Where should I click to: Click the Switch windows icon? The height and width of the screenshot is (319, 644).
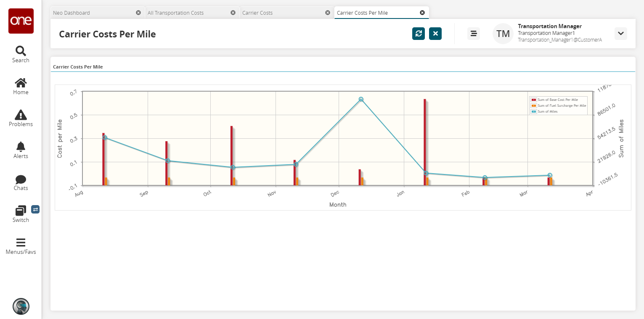pyautogui.click(x=21, y=214)
